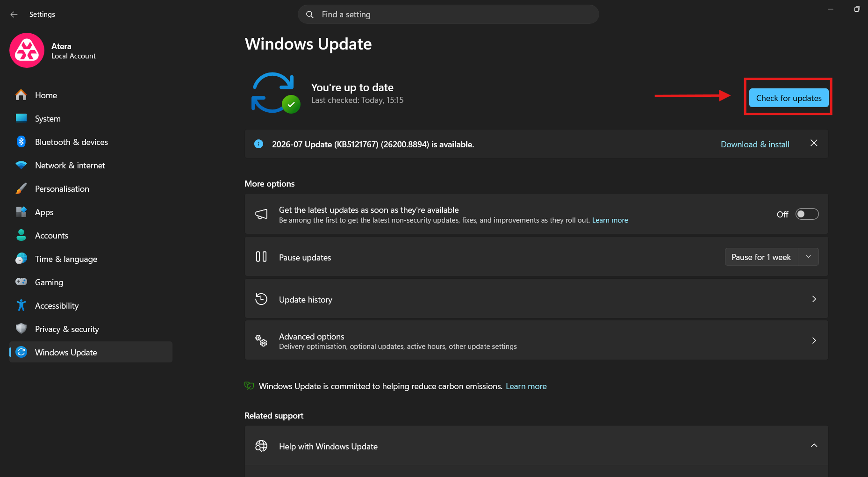Select Windows Update in the sidebar

point(91,352)
